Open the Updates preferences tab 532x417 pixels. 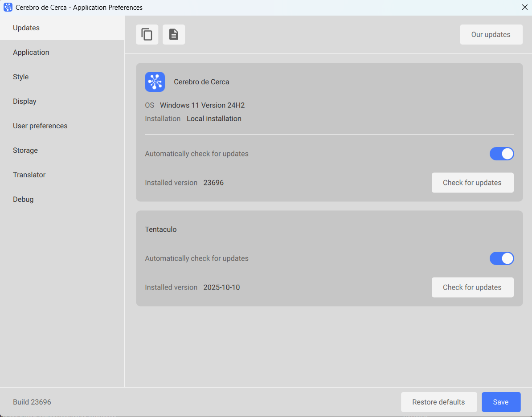pyautogui.click(x=26, y=28)
